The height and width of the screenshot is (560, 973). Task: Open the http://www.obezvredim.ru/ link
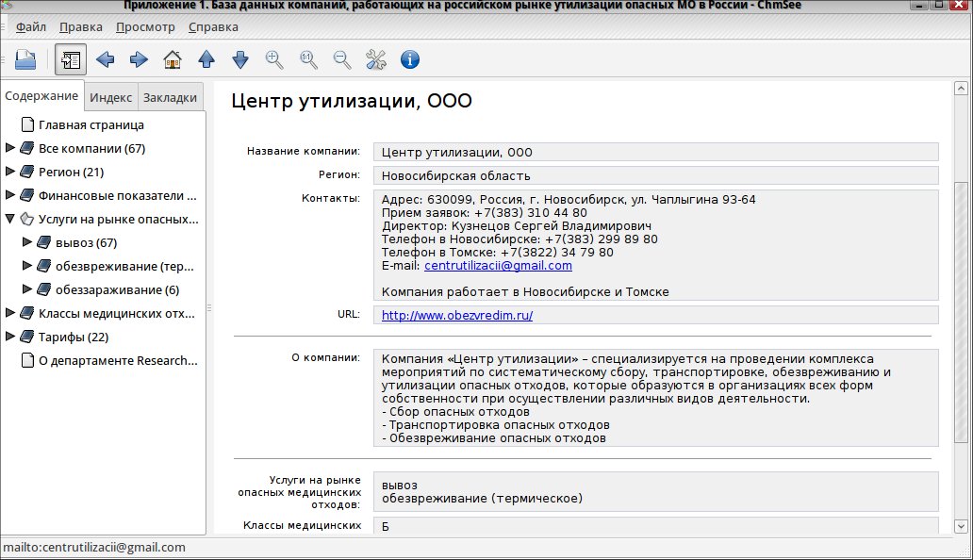tap(456, 315)
